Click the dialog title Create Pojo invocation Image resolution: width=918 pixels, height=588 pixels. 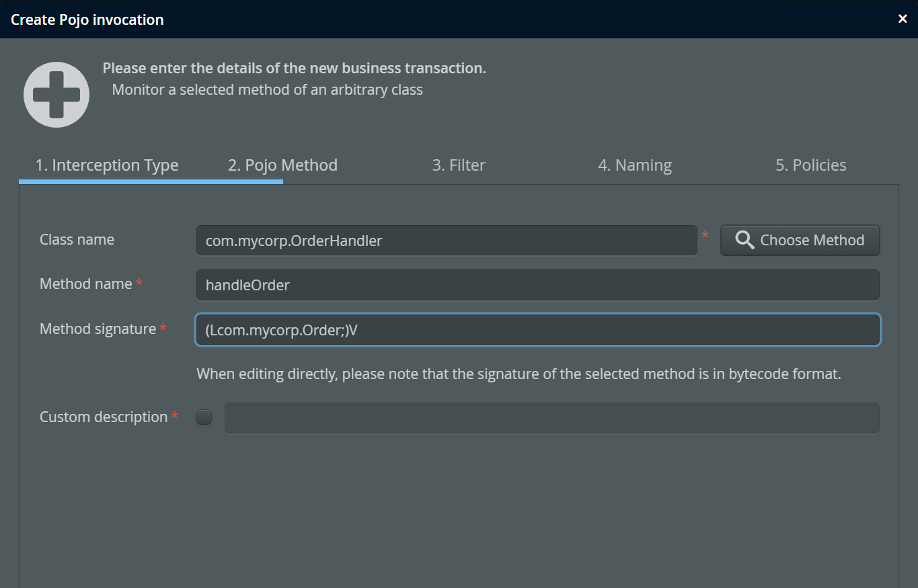point(87,19)
